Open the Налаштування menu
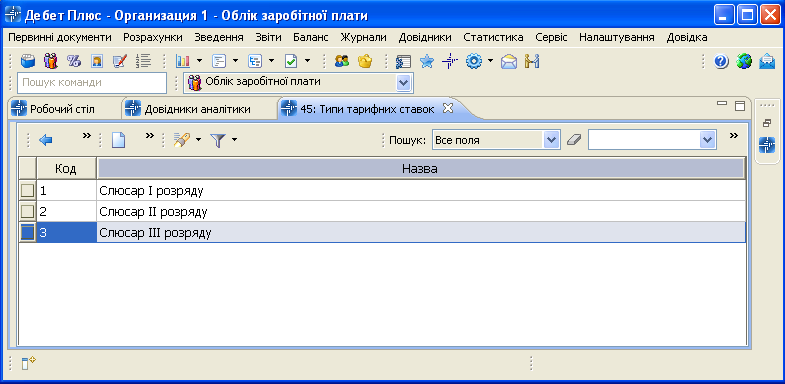 point(617,37)
